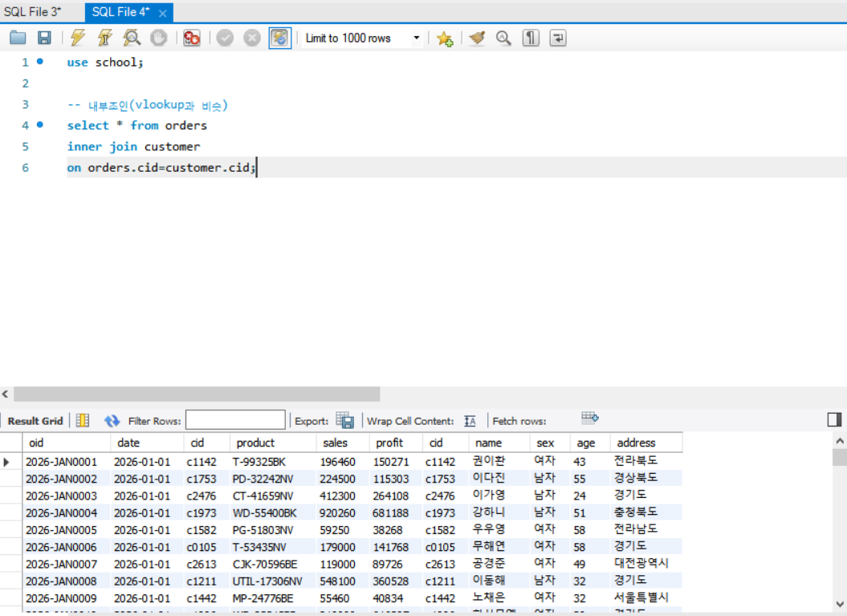Sort by the name column header
Image resolution: width=847 pixels, height=616 pixels.
point(499,443)
